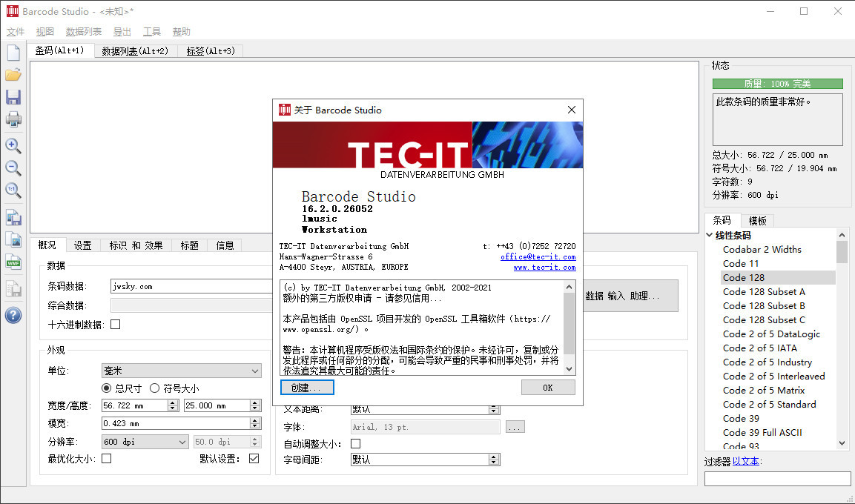
Task: Click the export as image icon
Action: tap(13, 240)
